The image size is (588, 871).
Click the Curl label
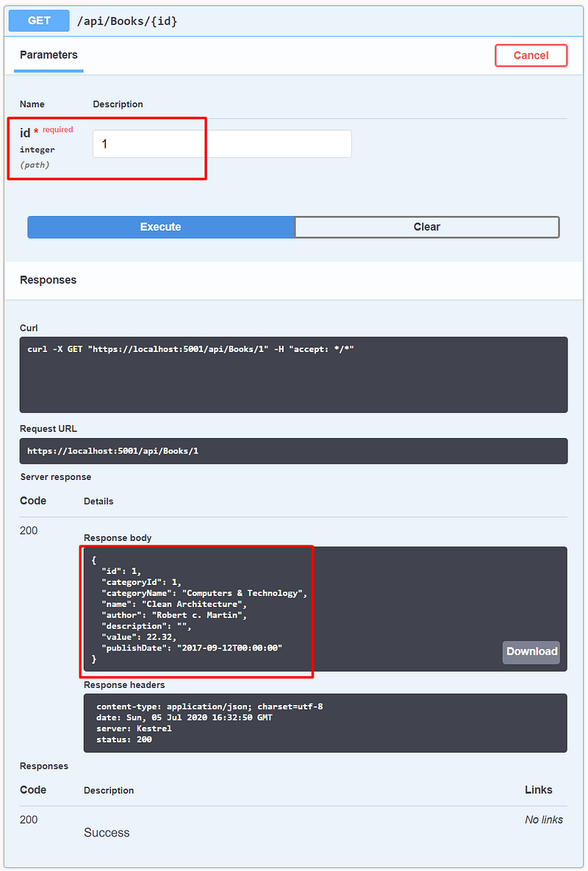pyautogui.click(x=29, y=328)
